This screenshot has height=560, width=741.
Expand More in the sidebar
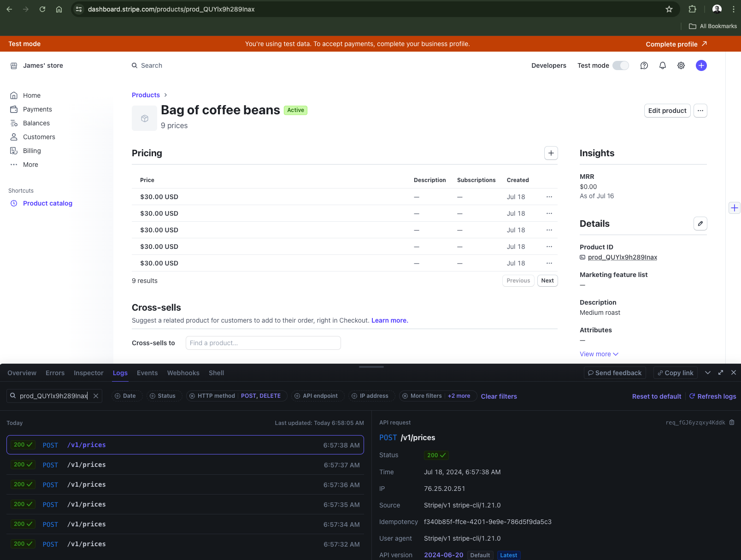(30, 165)
